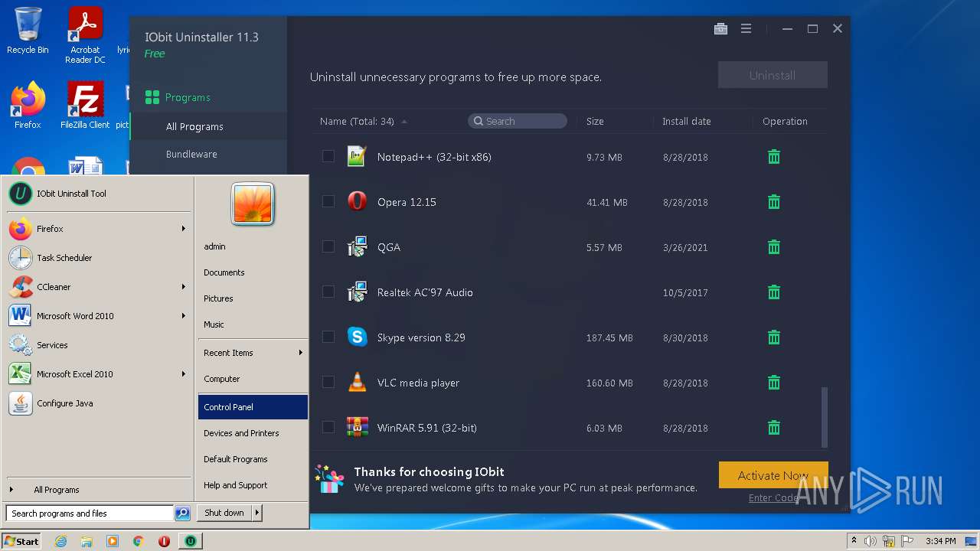The width and height of the screenshot is (980, 551).
Task: Click Activate Now button
Action: point(773,475)
